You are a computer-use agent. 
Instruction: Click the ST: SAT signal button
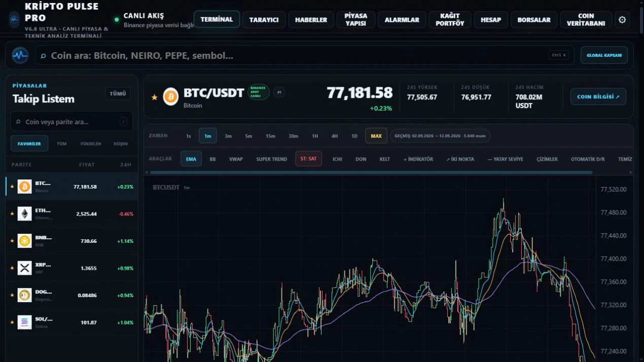click(308, 159)
